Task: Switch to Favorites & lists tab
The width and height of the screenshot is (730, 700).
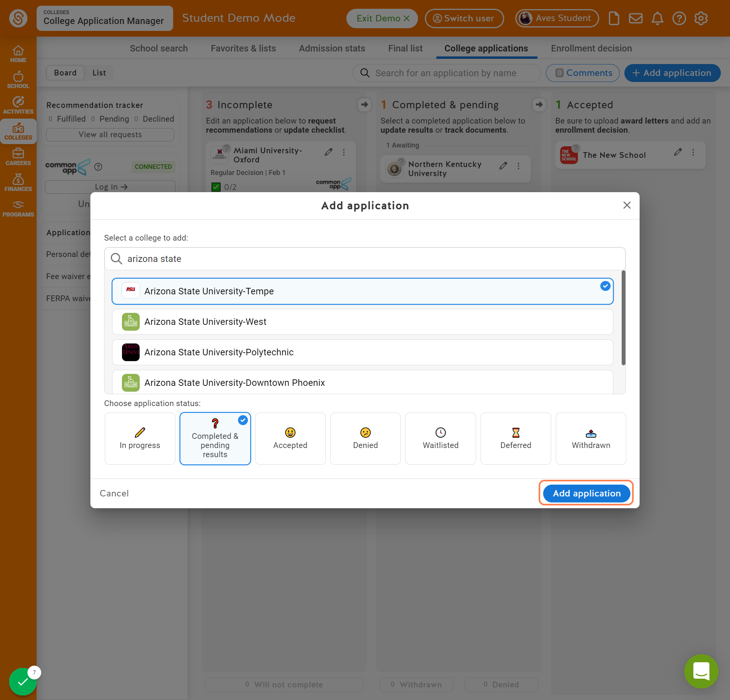Action: pos(243,48)
